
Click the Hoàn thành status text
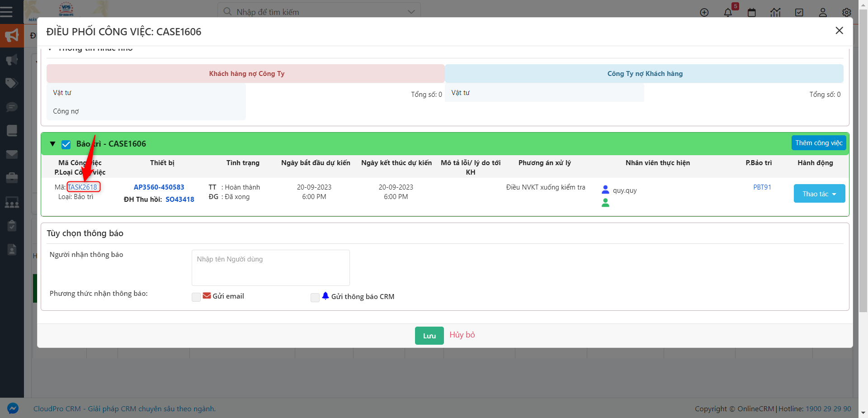[x=242, y=187]
